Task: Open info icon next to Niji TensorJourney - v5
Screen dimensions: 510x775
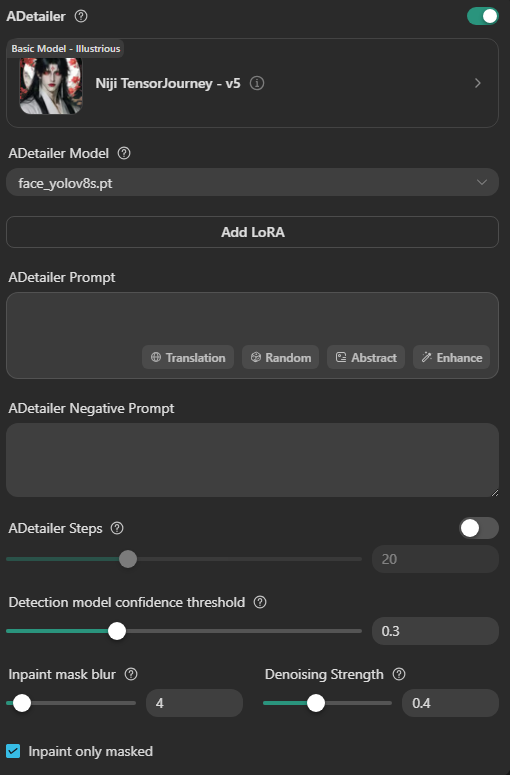Action: click(x=257, y=83)
